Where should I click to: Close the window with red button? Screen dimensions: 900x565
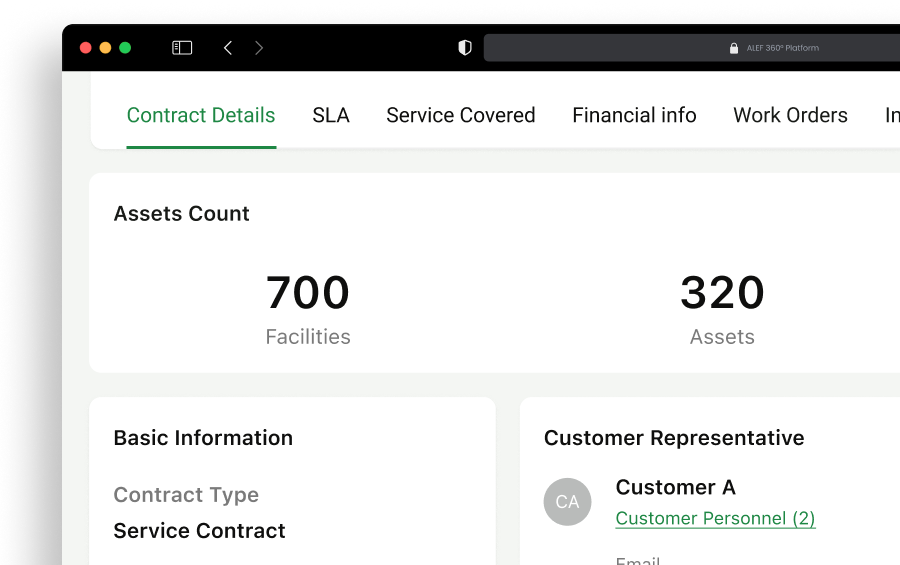(x=86, y=48)
